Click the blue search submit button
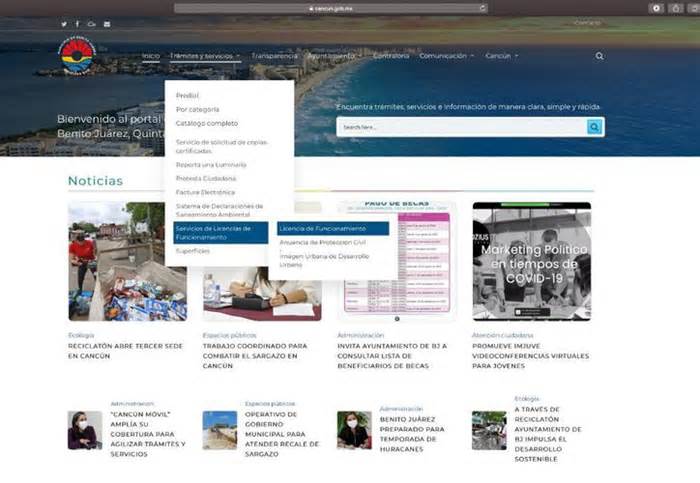 click(x=594, y=127)
